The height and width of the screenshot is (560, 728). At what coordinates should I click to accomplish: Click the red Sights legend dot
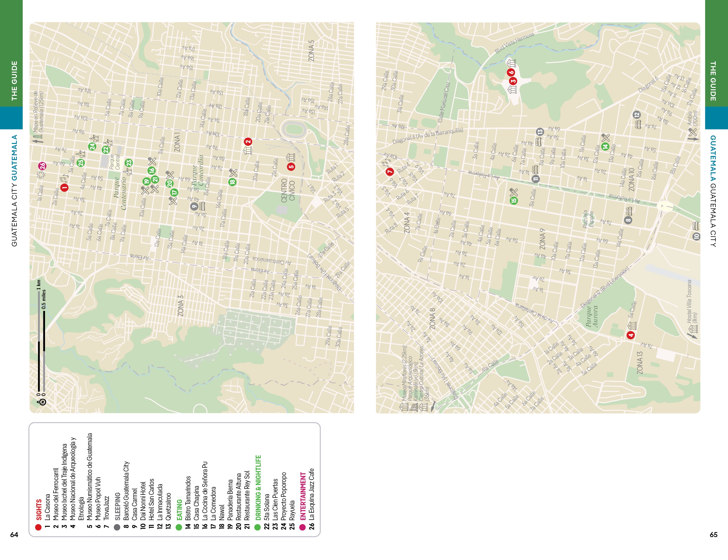38,527
